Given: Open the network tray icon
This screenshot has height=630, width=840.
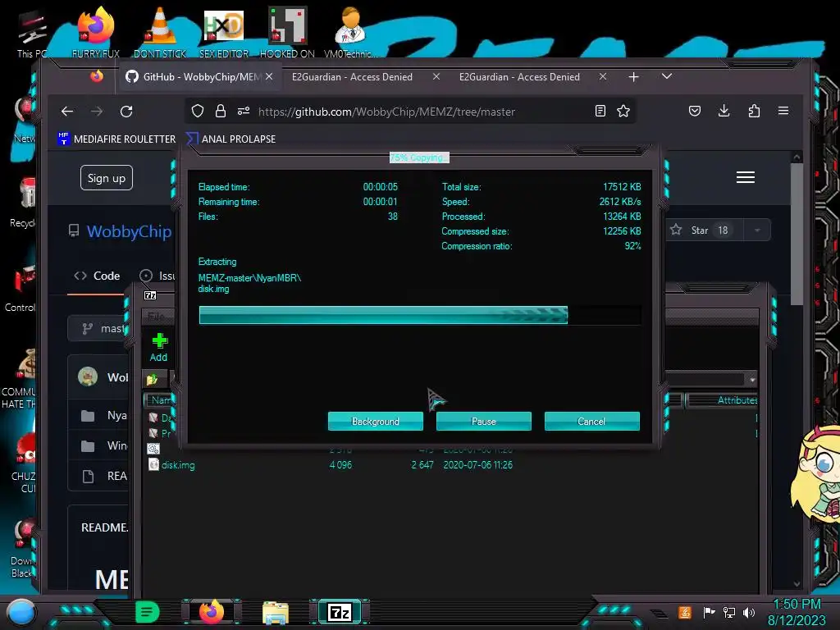Looking at the screenshot, I should [729, 612].
